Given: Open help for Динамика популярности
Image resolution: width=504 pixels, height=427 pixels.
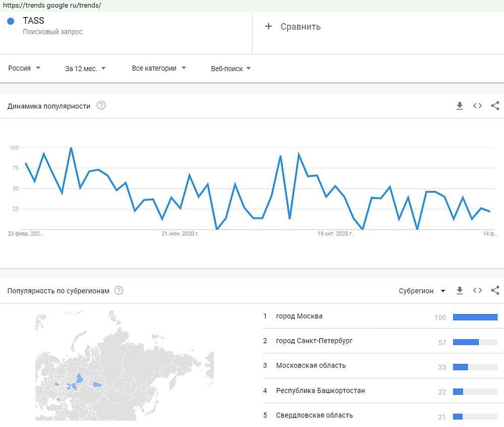Looking at the screenshot, I should click(x=101, y=106).
